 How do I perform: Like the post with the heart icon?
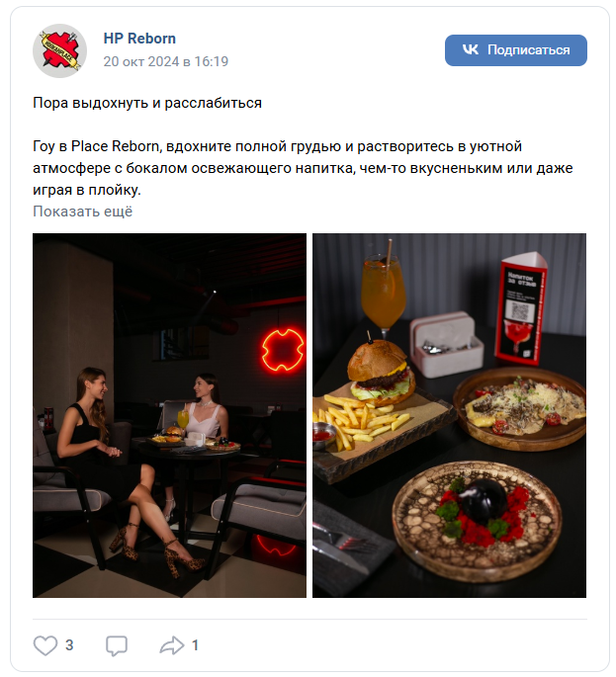[45, 645]
